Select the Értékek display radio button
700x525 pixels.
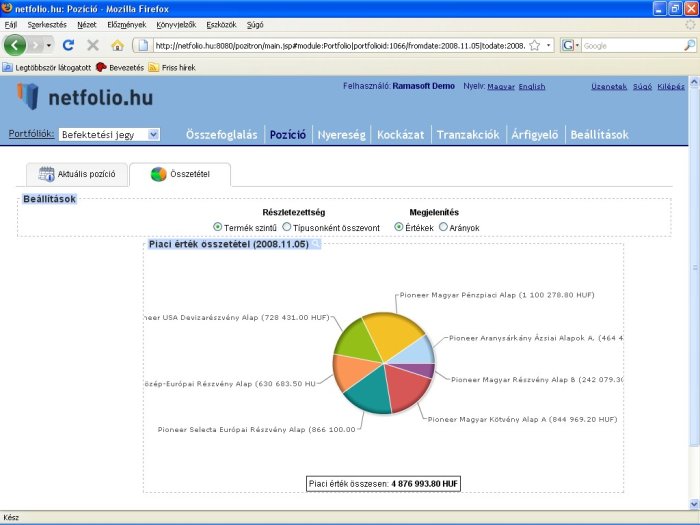tap(399, 227)
